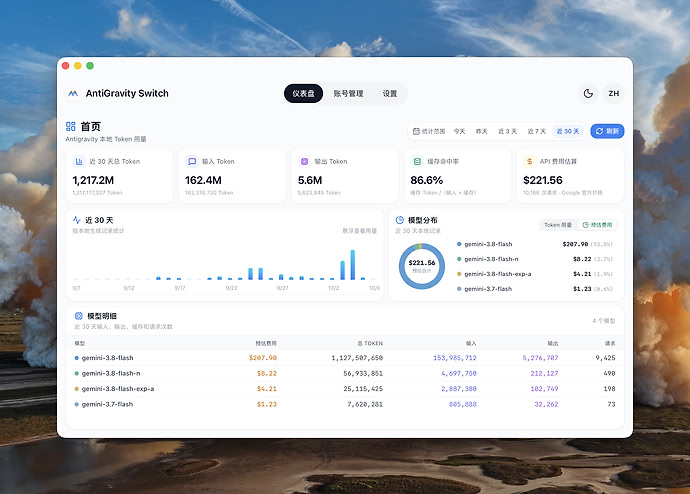Click the donut chart showing $221.56
This screenshot has height=494, width=690.
[422, 266]
